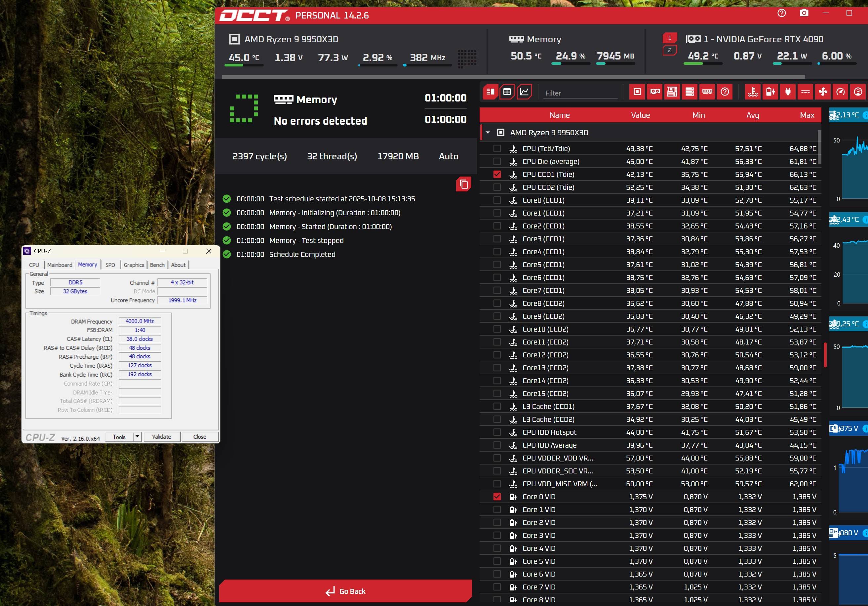This screenshot has width=868, height=606.
Task: Click the sensor Filter input field
Action: click(580, 93)
